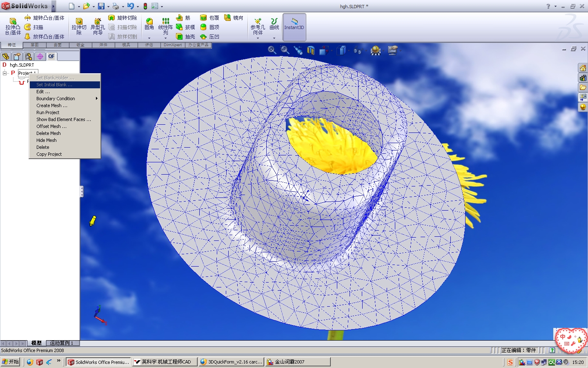Click the Draft tool (拔模)
The width and height of the screenshot is (588, 368).
point(185,27)
